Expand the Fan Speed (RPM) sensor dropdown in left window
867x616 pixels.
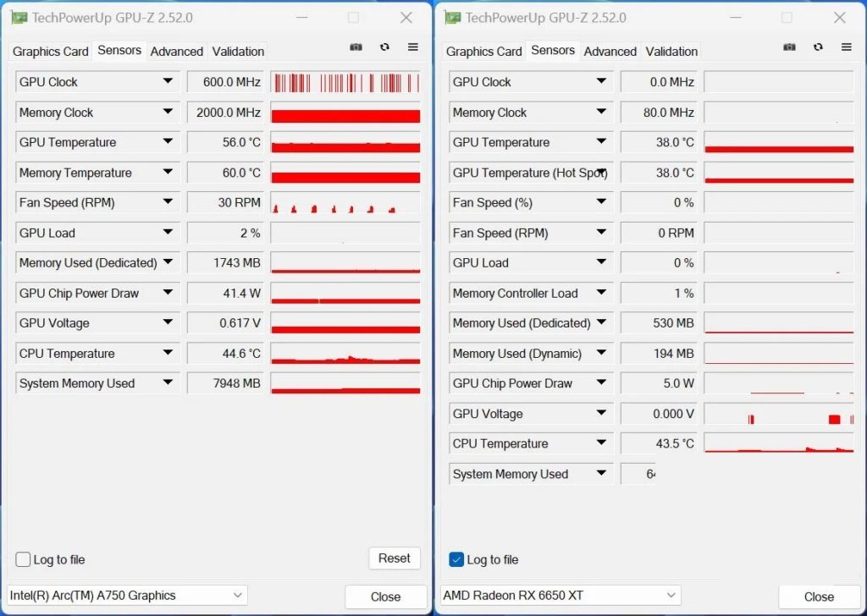point(168,203)
